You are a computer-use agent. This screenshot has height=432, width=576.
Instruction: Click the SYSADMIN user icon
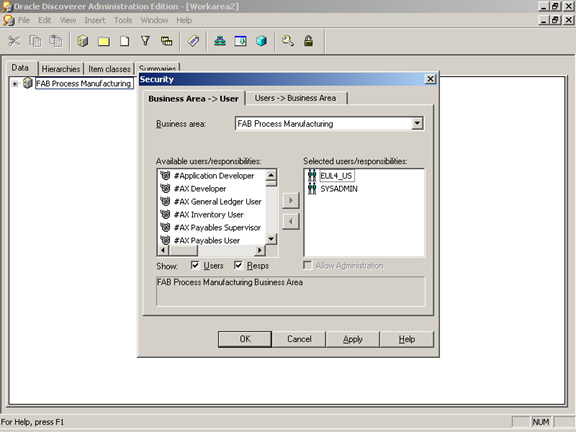(x=312, y=188)
